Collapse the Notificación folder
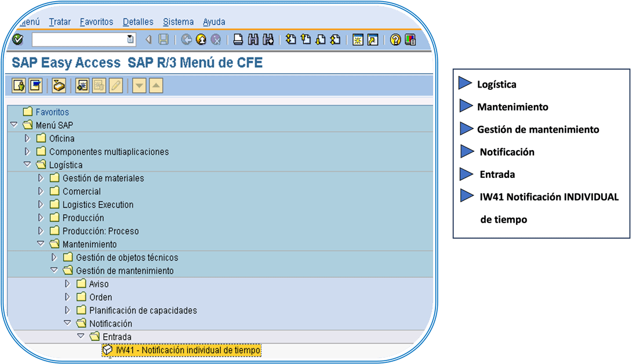636x364 pixels. (x=68, y=323)
